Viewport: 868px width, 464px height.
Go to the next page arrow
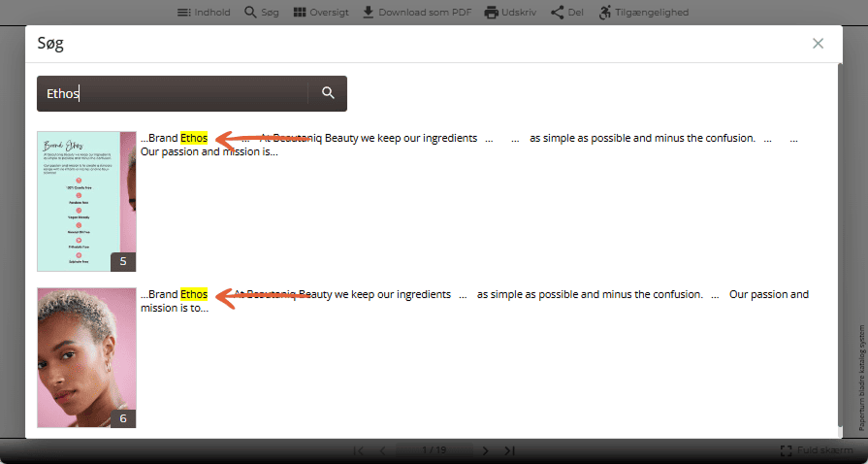tap(486, 450)
